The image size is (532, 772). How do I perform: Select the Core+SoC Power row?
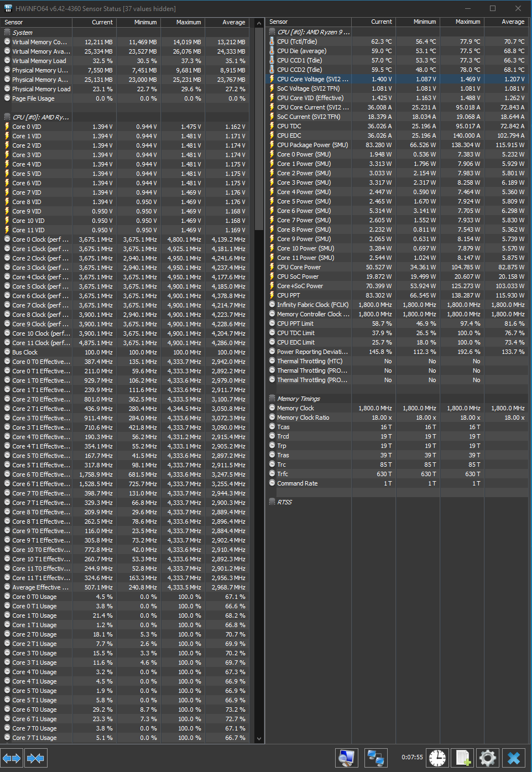click(397, 285)
